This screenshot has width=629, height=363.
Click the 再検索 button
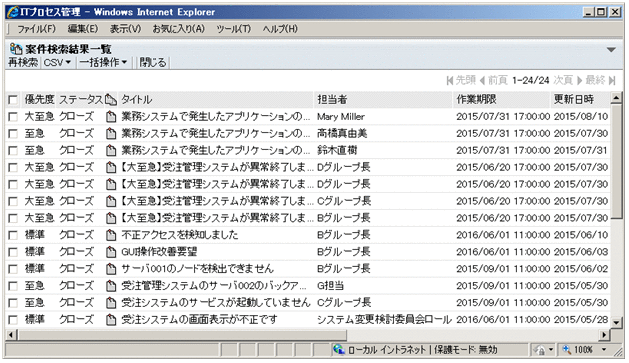[x=23, y=63]
